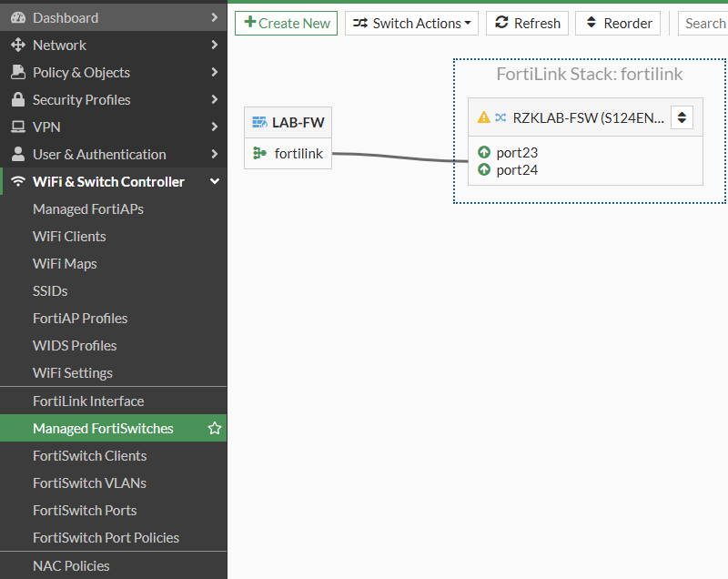Click the switch shuffle icon beside RZKLAB-FSW
This screenshot has height=579, width=728.
click(x=500, y=117)
